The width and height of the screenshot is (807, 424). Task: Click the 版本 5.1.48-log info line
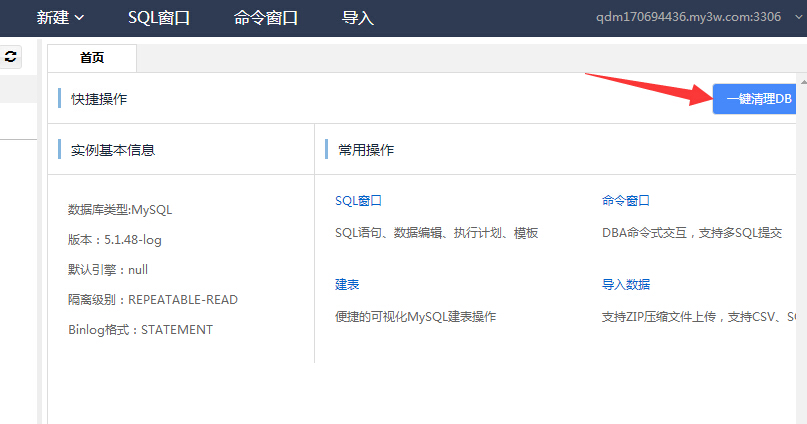coord(115,240)
